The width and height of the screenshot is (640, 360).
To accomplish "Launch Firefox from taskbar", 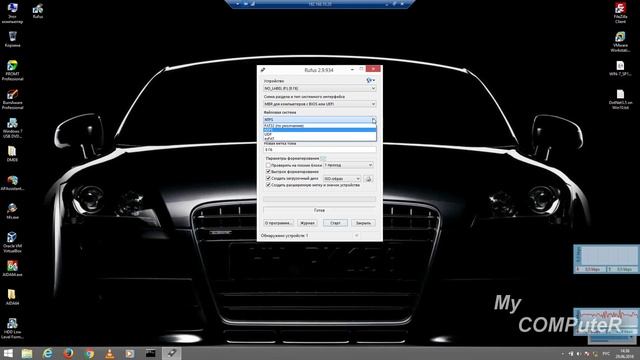I will coord(68,353).
